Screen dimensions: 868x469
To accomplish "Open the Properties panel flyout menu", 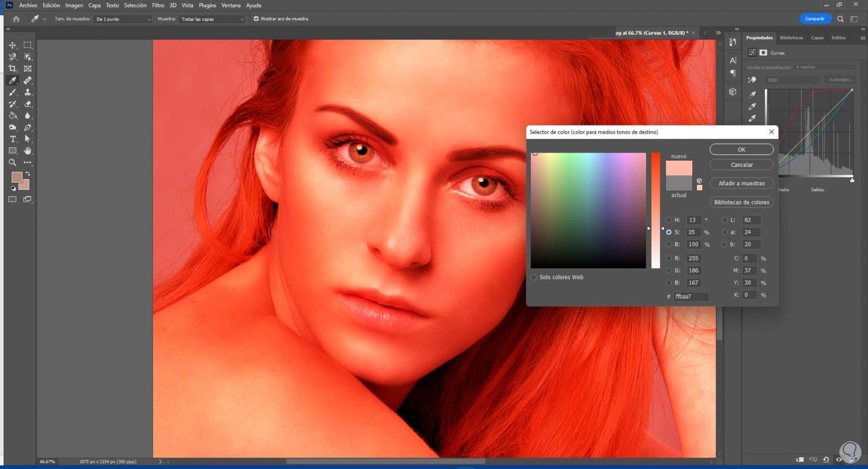I will (863, 38).
